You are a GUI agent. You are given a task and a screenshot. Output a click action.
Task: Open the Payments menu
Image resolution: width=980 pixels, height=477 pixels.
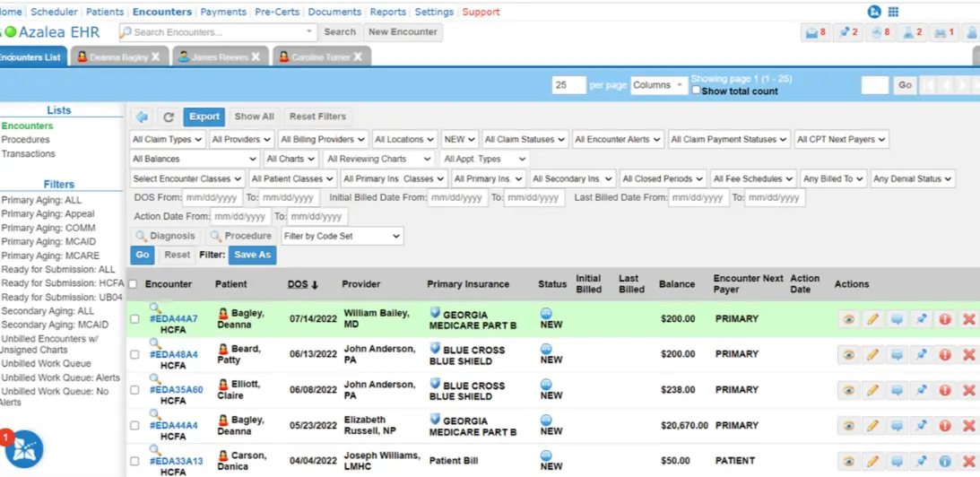pos(224,12)
